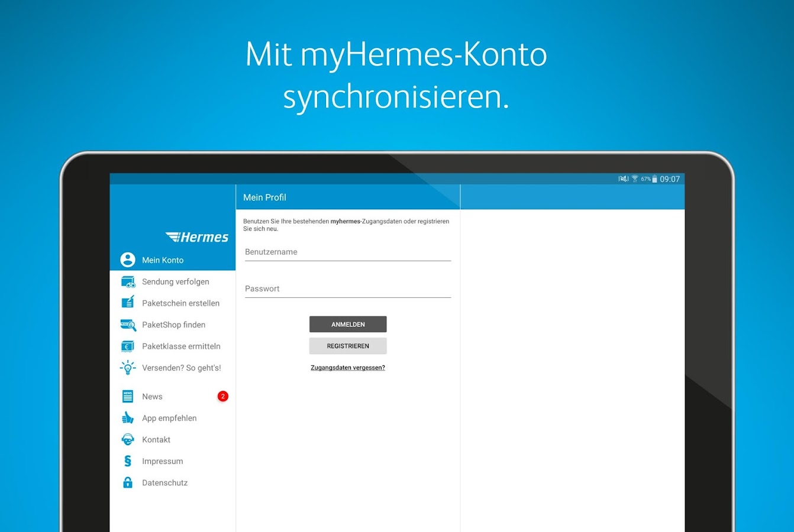
Task: Open the News section
Action: click(x=173, y=396)
